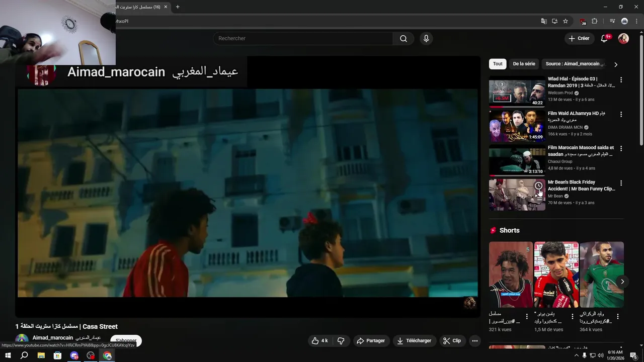Open Film Marocain Masood saida thumbnail
The width and height of the screenshot is (644, 362).
517,160
